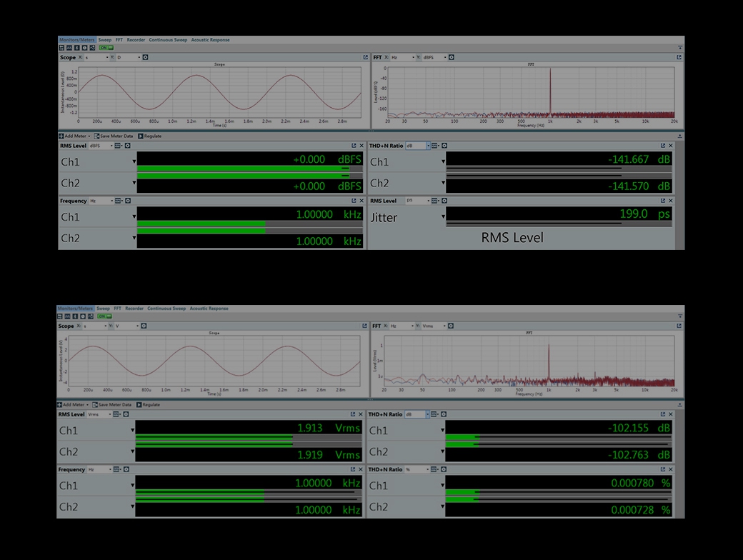Pop out the percent THD+N Ratio meter

pyautogui.click(x=662, y=469)
